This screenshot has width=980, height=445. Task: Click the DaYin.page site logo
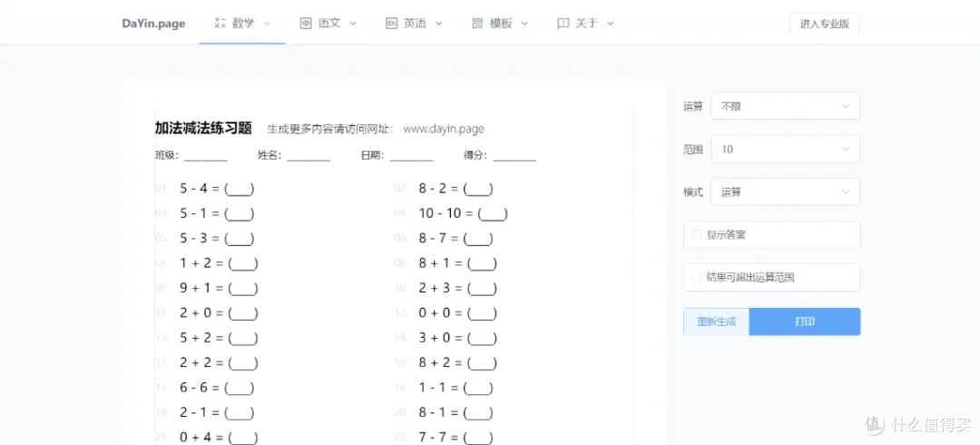pyautogui.click(x=153, y=24)
